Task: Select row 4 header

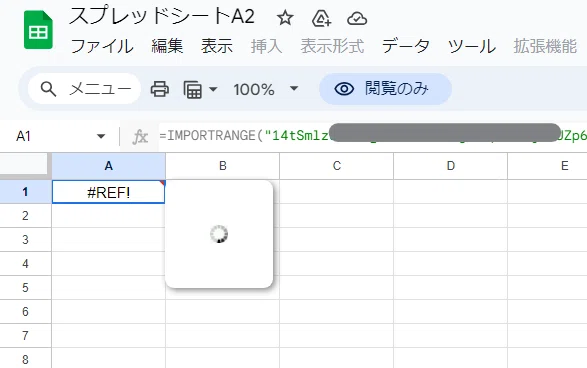Action: click(25, 264)
